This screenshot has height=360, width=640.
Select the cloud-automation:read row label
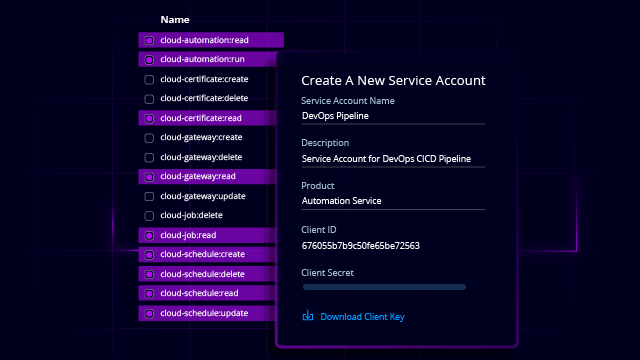click(x=204, y=40)
